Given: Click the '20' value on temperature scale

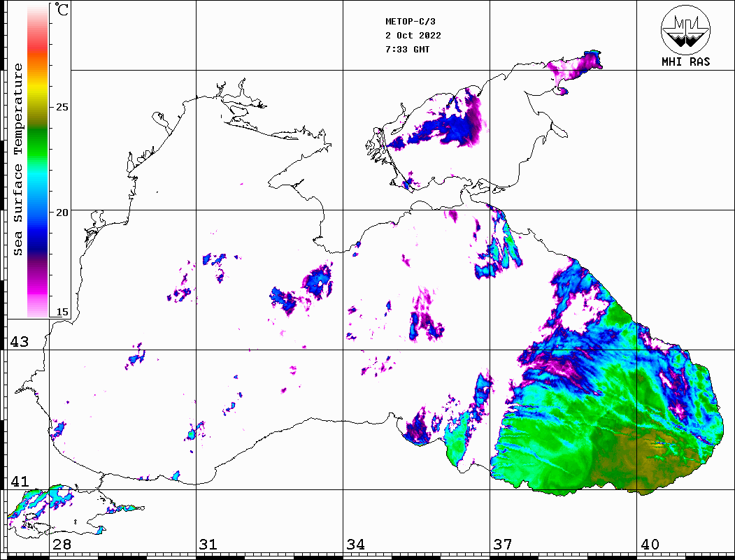Looking at the screenshot, I should click(x=62, y=213).
